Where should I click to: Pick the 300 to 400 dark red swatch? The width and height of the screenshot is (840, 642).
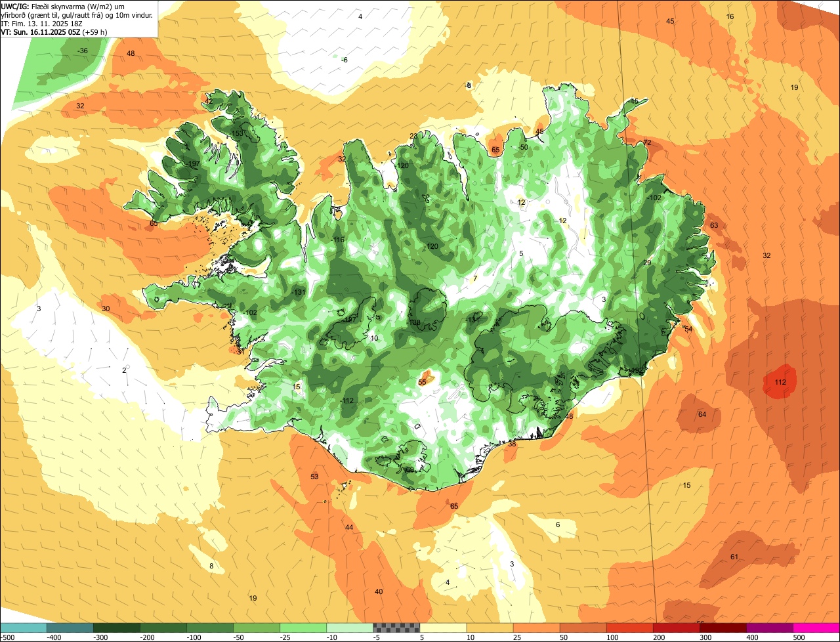coord(723,627)
